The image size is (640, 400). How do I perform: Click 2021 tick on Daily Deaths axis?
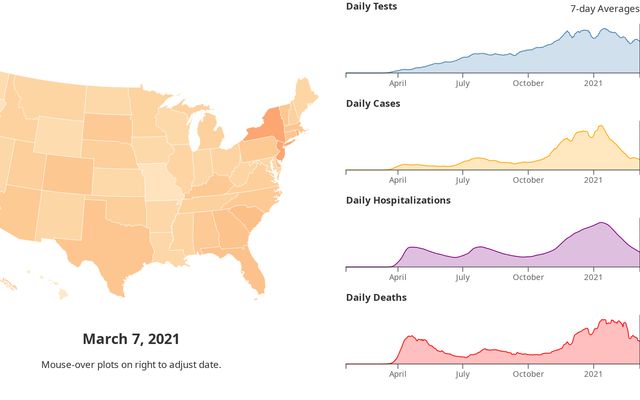pyautogui.click(x=594, y=374)
